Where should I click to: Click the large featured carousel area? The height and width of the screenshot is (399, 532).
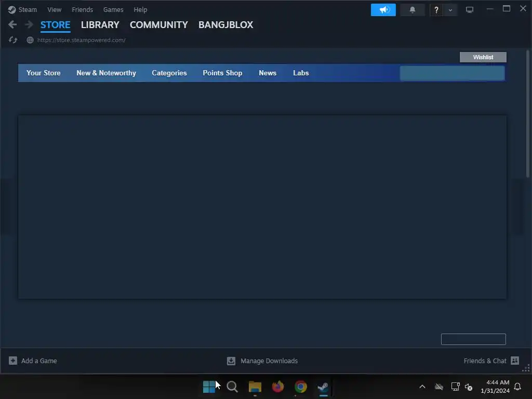(262, 207)
